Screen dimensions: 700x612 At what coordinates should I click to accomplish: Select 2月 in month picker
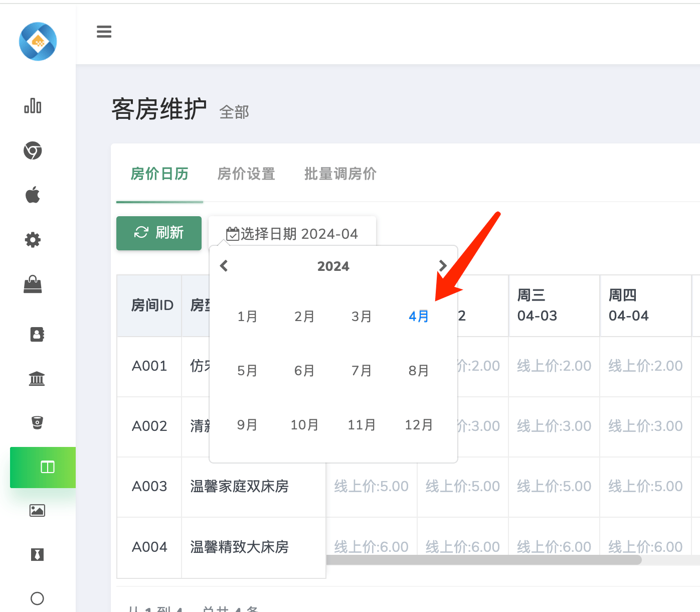pyautogui.click(x=304, y=317)
